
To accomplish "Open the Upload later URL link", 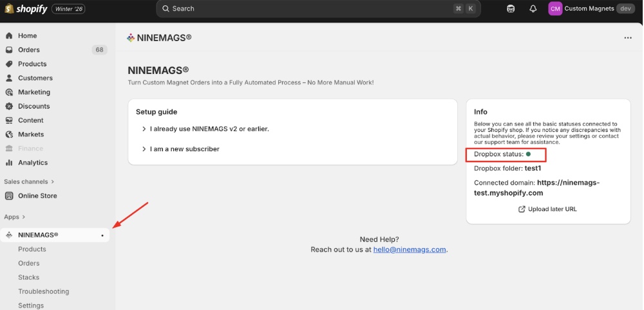I will [x=547, y=209].
